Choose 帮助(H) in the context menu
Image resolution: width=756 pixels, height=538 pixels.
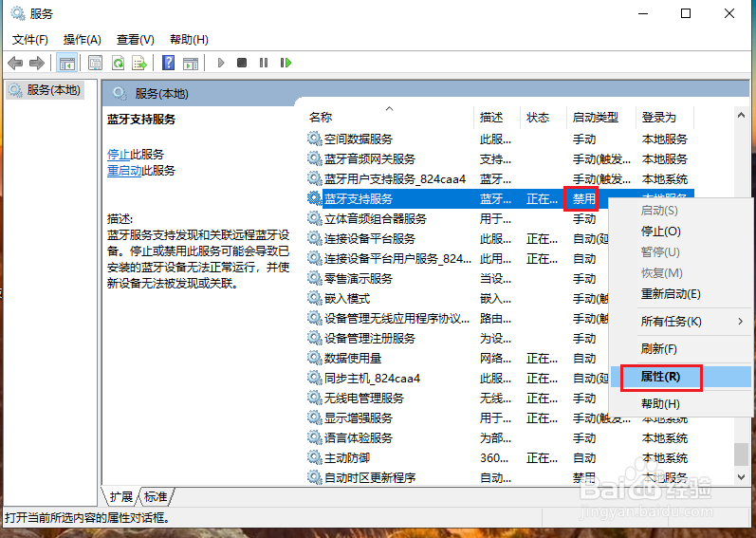click(680, 404)
